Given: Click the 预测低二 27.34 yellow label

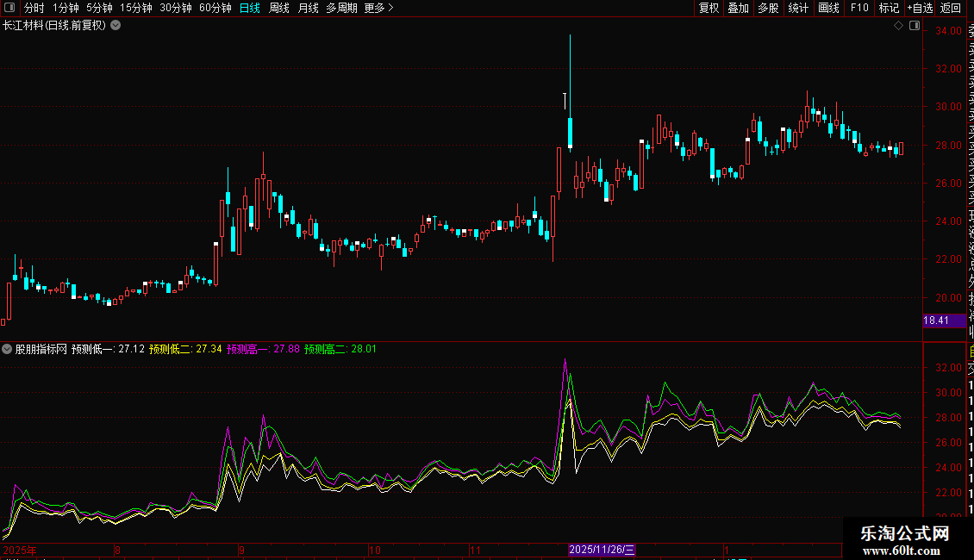Looking at the screenshot, I should tap(185, 349).
